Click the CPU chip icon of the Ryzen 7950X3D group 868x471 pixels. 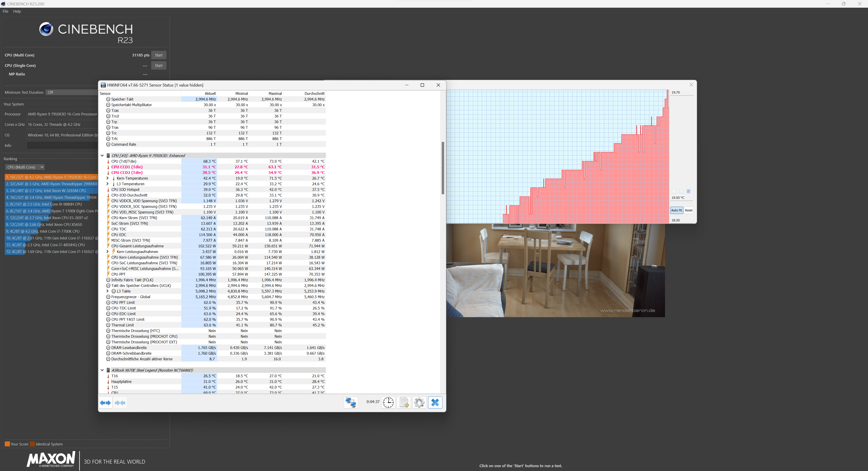(x=108, y=156)
